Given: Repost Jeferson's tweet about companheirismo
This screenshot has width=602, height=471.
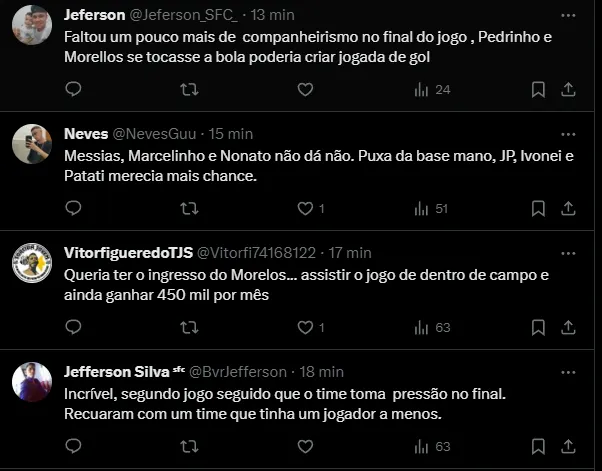Looking at the screenshot, I should pyautogui.click(x=188, y=90).
